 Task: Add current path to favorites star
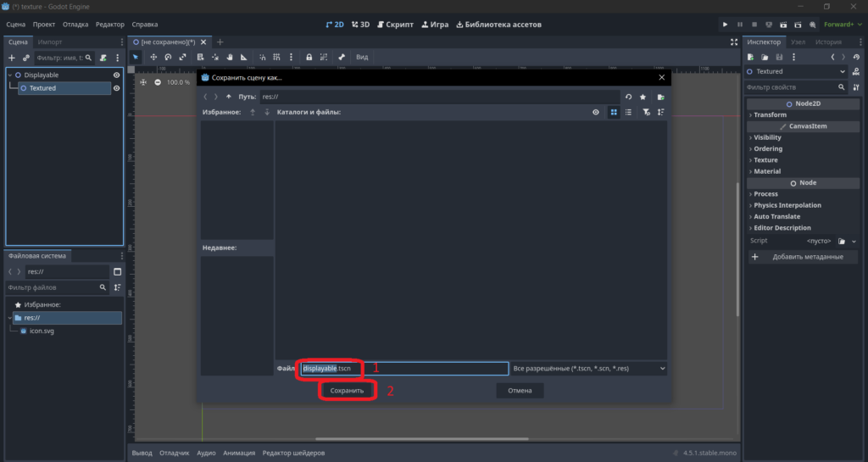coord(643,97)
